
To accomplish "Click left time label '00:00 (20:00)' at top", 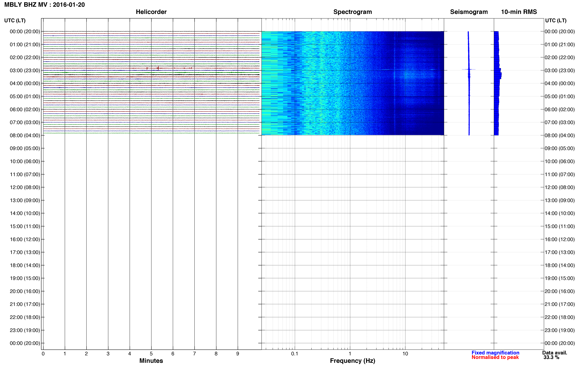I will coord(25,32).
